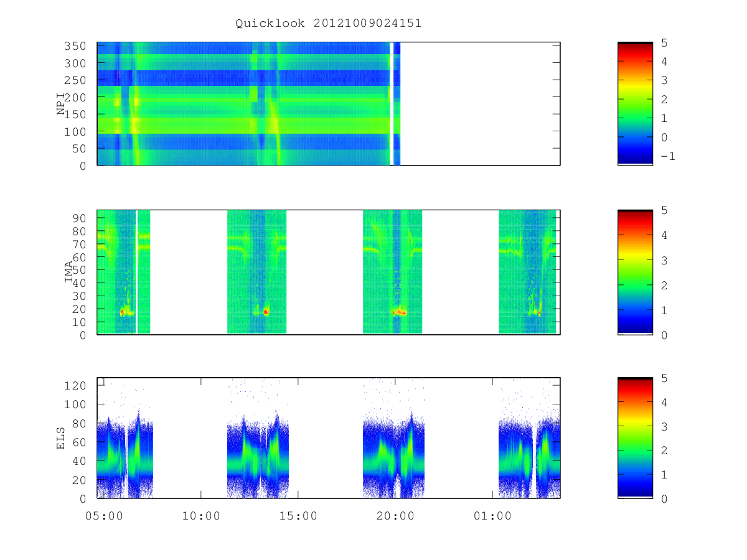Select the ELS axis label

[x=61, y=438]
